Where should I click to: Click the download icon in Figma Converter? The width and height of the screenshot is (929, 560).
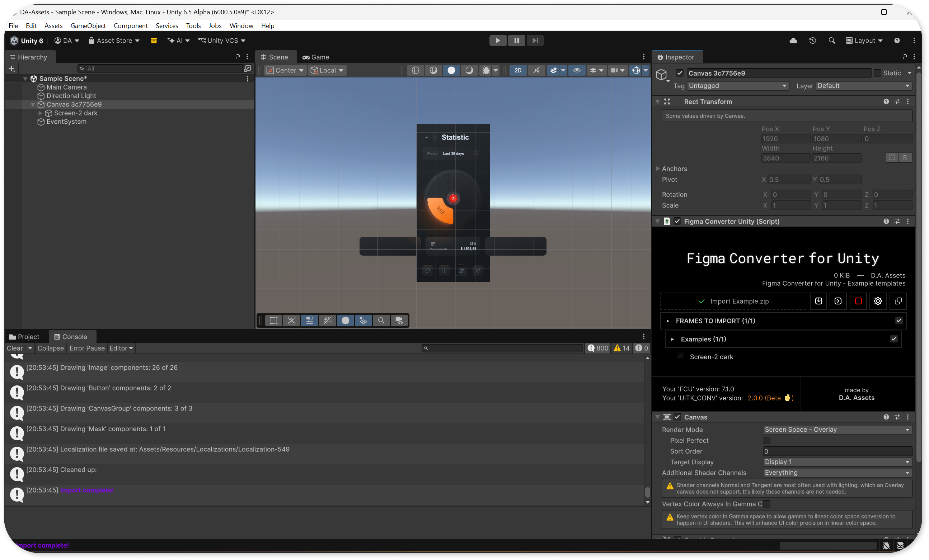tap(818, 301)
